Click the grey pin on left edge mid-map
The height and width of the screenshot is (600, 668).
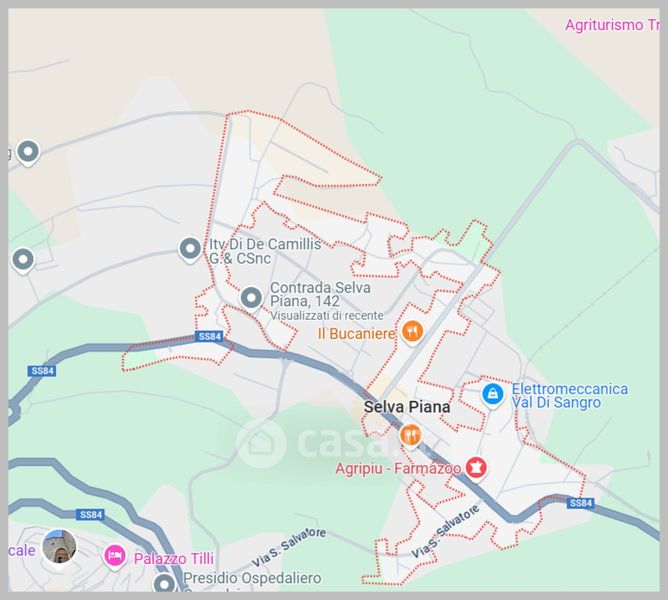pyautogui.click(x=23, y=260)
